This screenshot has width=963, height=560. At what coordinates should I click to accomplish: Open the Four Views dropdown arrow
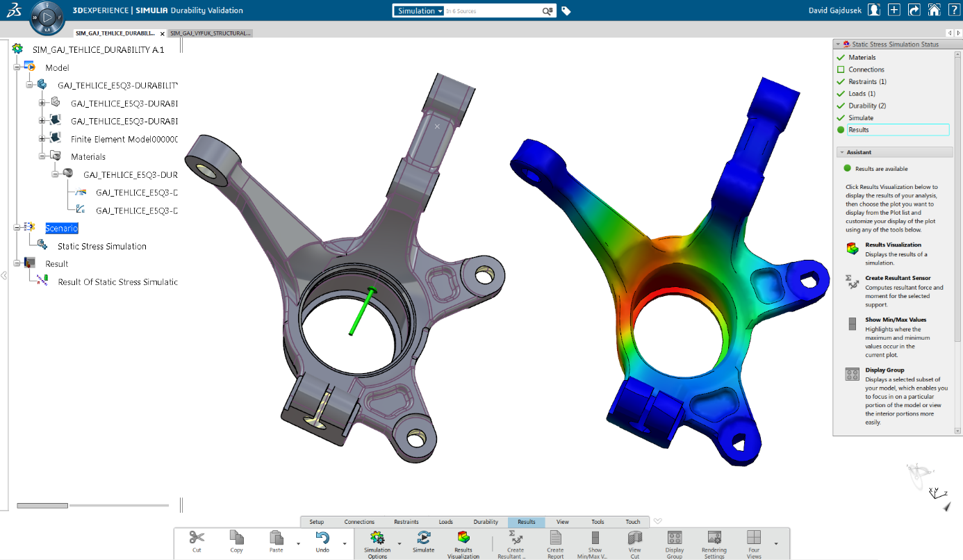(776, 543)
